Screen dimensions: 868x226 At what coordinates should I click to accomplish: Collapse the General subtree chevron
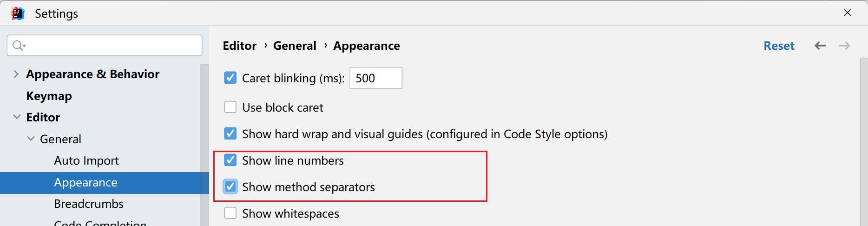tap(31, 139)
